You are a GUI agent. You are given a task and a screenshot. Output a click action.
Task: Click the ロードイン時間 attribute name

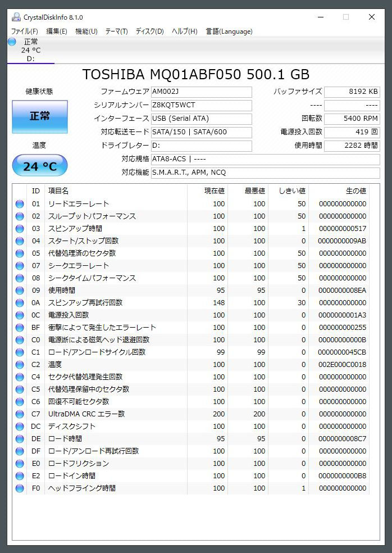coord(72,476)
